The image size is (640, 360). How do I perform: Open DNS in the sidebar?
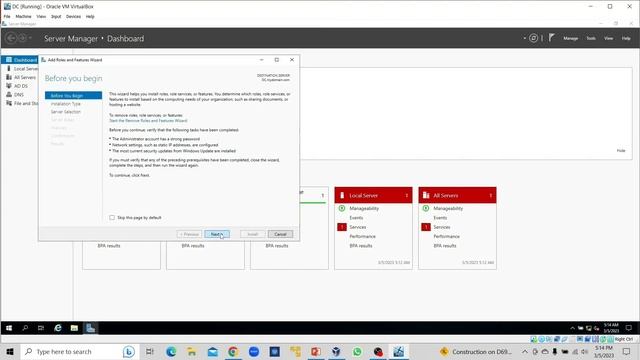(x=15, y=94)
